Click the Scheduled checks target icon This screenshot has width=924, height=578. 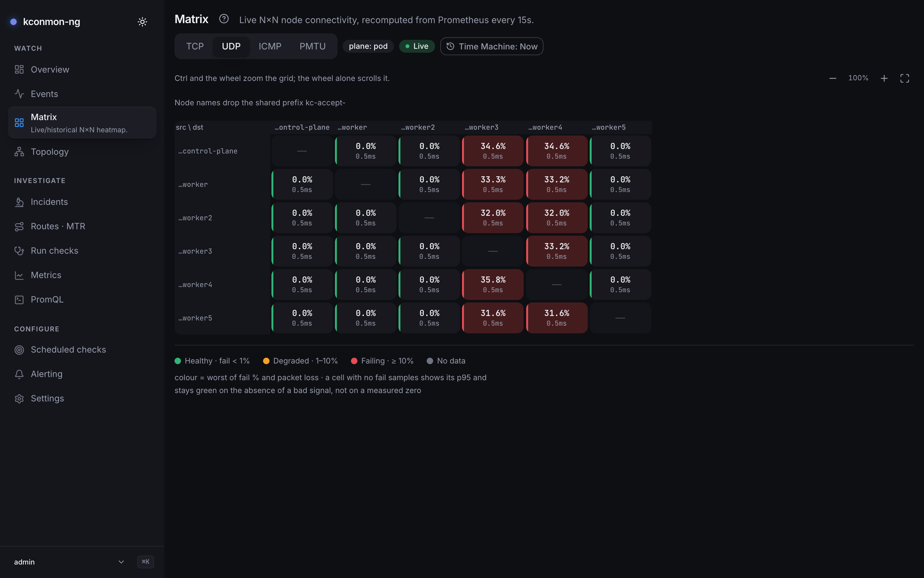(x=19, y=350)
